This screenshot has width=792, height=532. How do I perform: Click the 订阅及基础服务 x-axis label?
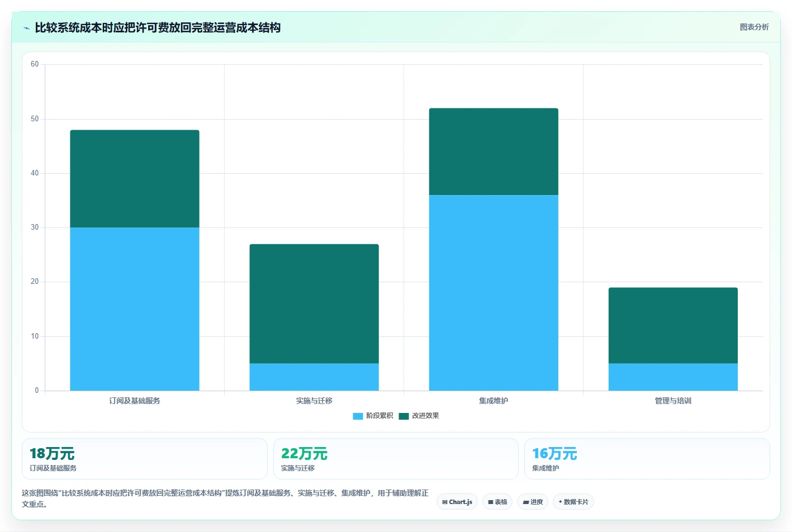tap(135, 401)
